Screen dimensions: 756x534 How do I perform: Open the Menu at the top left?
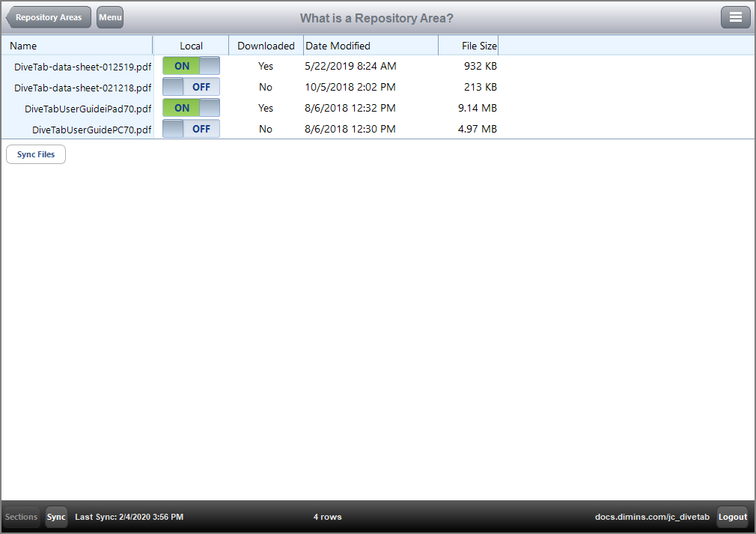coord(109,16)
